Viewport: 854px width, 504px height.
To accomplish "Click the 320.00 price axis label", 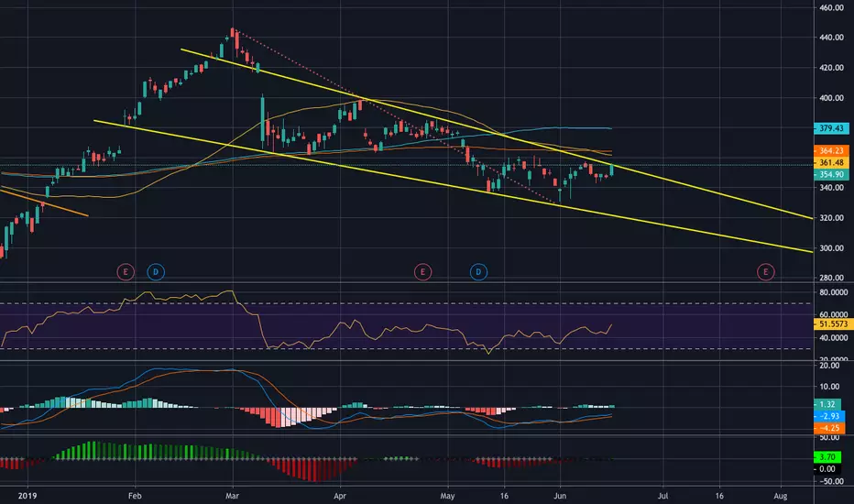I will click(x=832, y=218).
